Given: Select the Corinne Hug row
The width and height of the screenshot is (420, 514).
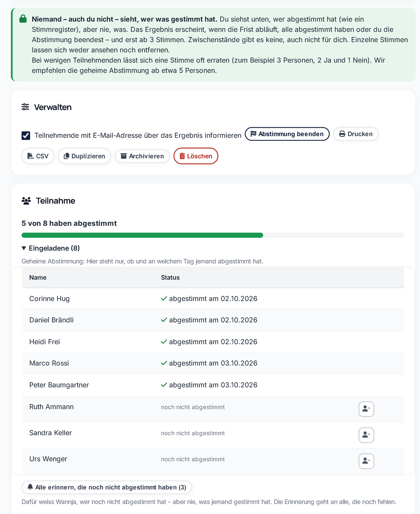Looking at the screenshot, I should tap(213, 299).
